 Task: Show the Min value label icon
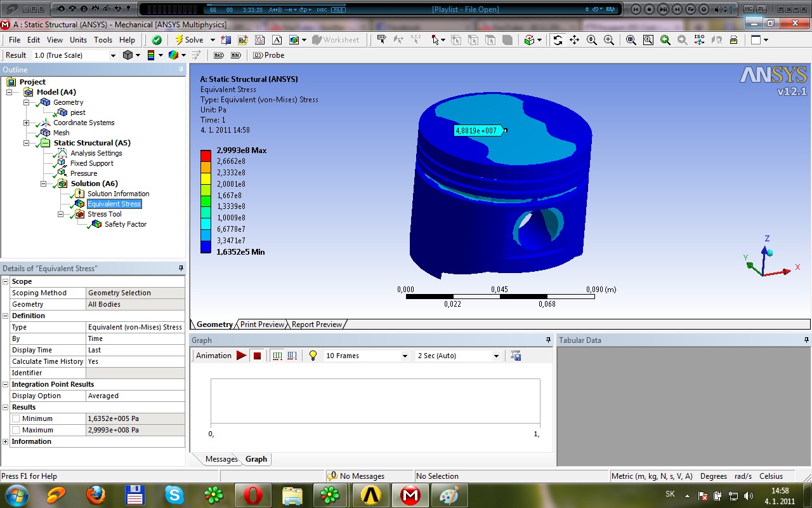235,55
